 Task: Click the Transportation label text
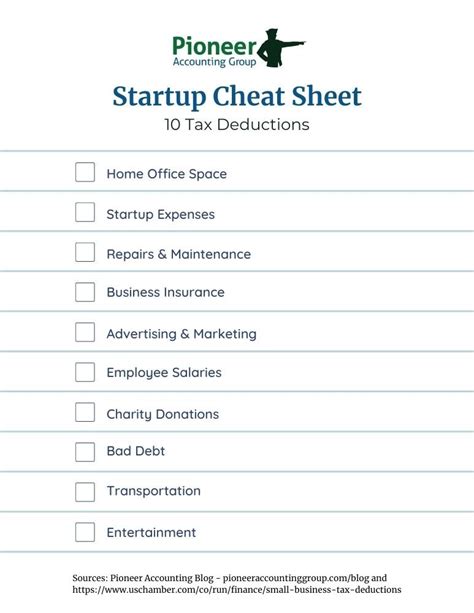[x=154, y=491]
